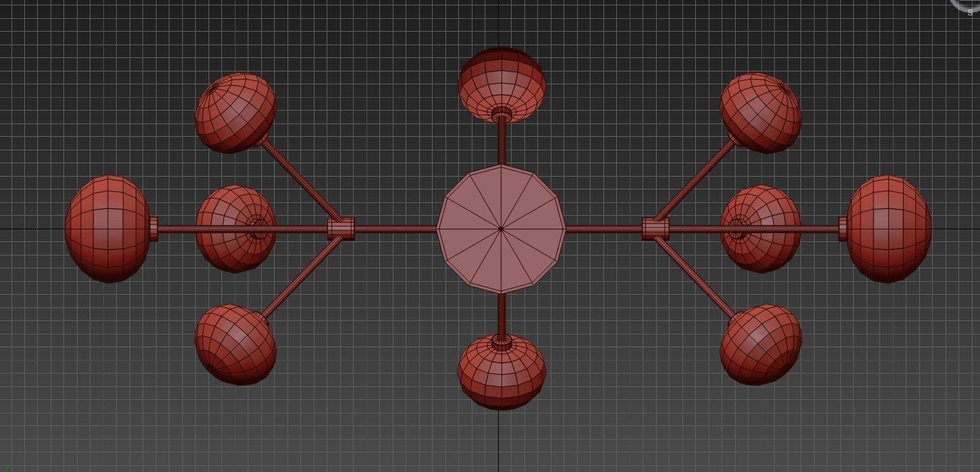Pick the right square hub connector
The image size is (980, 472).
[x=655, y=229]
